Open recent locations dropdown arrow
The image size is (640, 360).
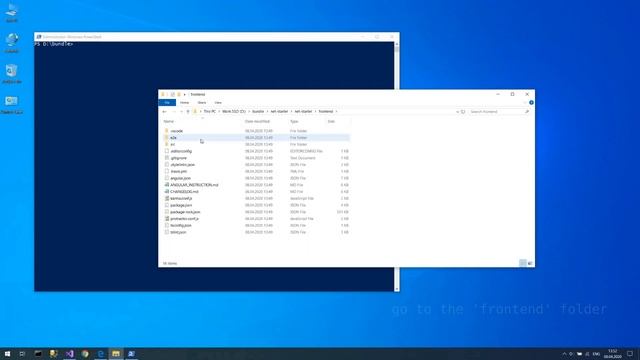pyautogui.click(x=181, y=111)
